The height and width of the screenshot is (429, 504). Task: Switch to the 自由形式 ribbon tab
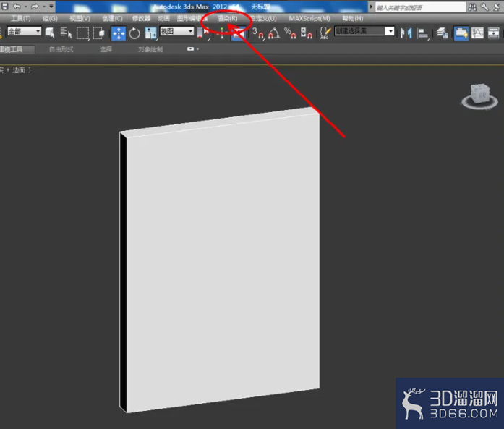pos(61,49)
